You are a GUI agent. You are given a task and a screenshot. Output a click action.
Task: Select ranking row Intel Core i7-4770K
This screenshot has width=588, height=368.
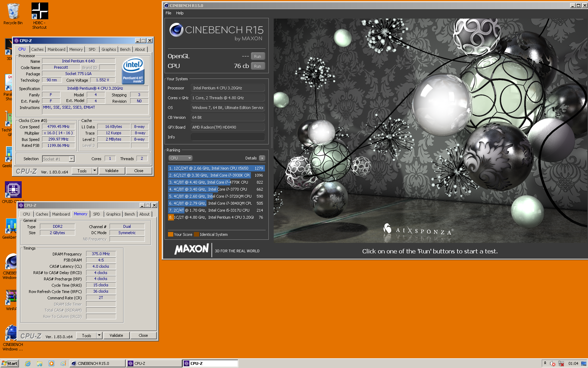click(216, 182)
